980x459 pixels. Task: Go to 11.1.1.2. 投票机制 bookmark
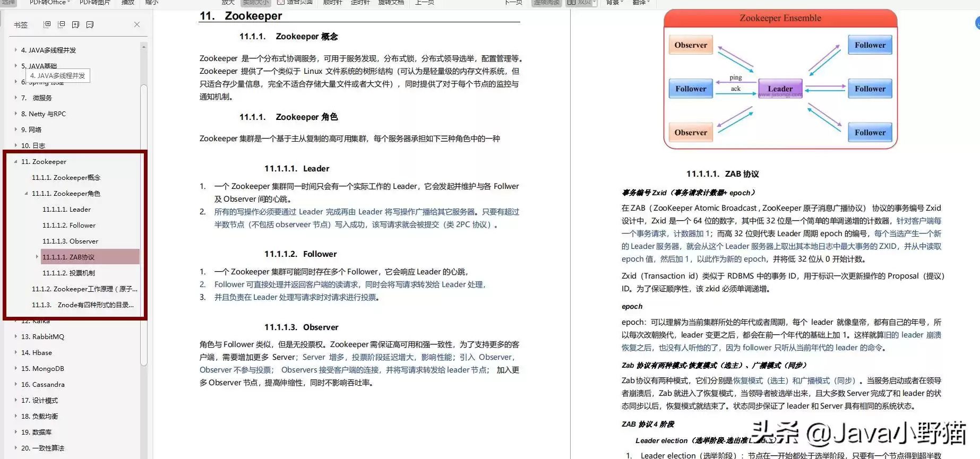pos(68,273)
